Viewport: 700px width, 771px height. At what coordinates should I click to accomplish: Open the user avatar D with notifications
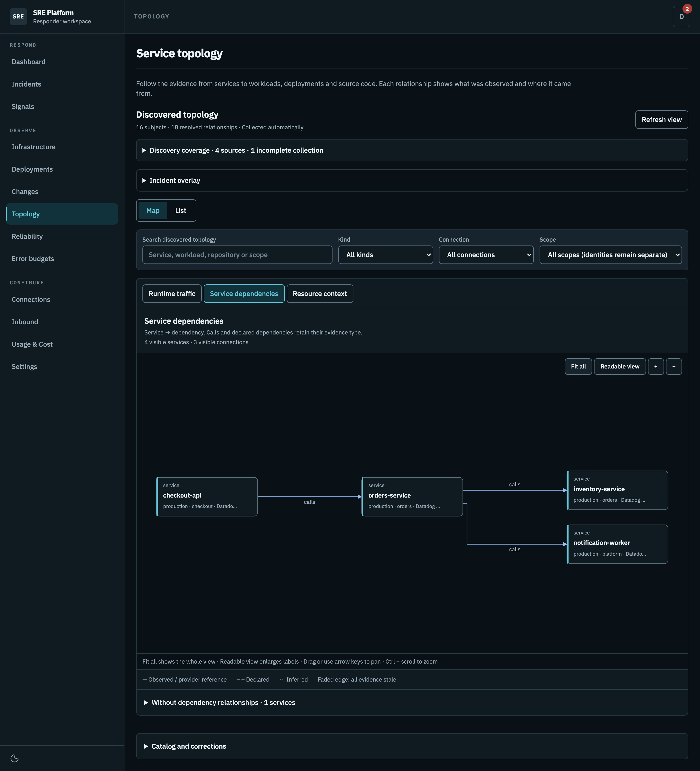coord(681,17)
